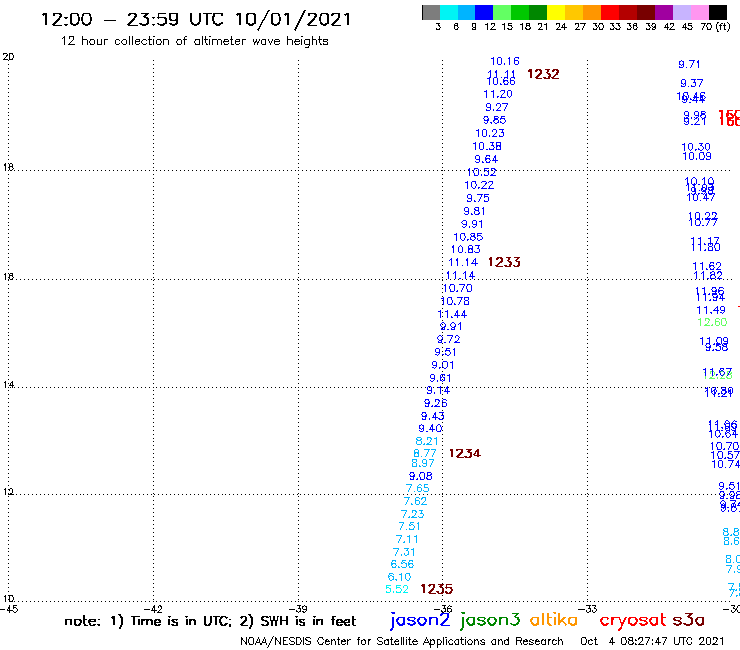The width and height of the screenshot is (740, 650).
Task: Click the light green swatch in the legend
Action: pyautogui.click(x=502, y=12)
